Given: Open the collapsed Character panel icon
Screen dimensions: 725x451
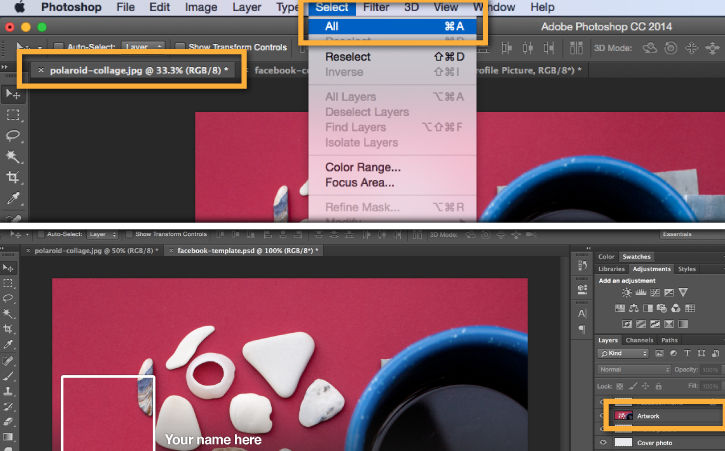Looking at the screenshot, I should [582, 313].
